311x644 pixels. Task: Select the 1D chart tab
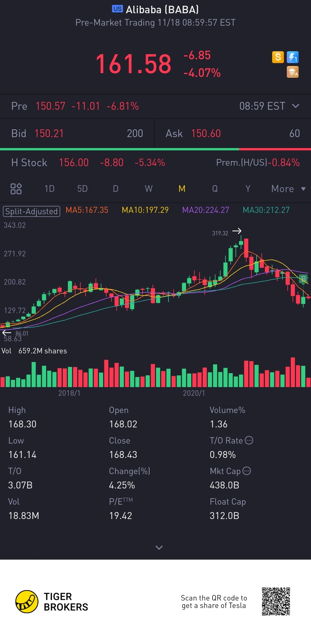(x=50, y=189)
